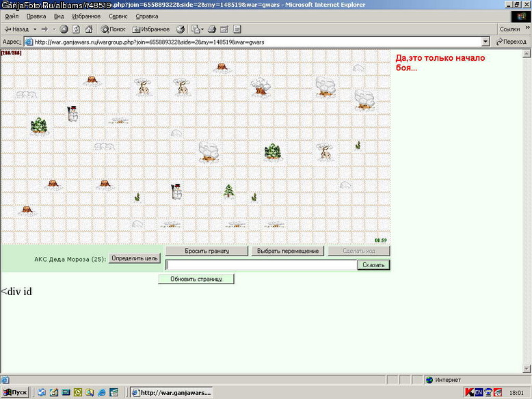532x399 pixels.
Task: Open the Сервис menu
Action: 118,16
